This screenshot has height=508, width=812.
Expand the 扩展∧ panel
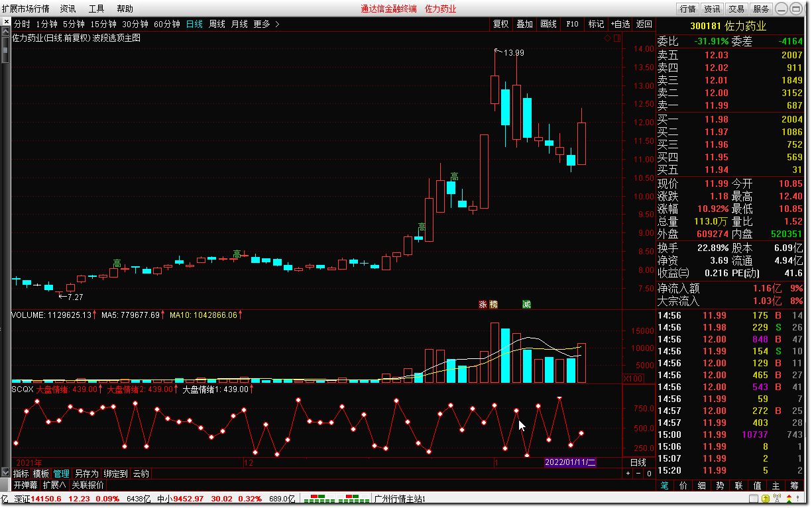[x=54, y=485]
